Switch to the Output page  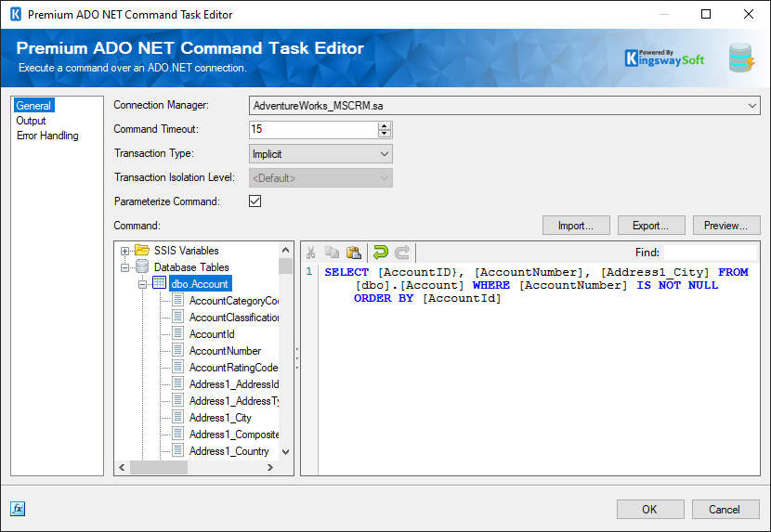(x=31, y=121)
